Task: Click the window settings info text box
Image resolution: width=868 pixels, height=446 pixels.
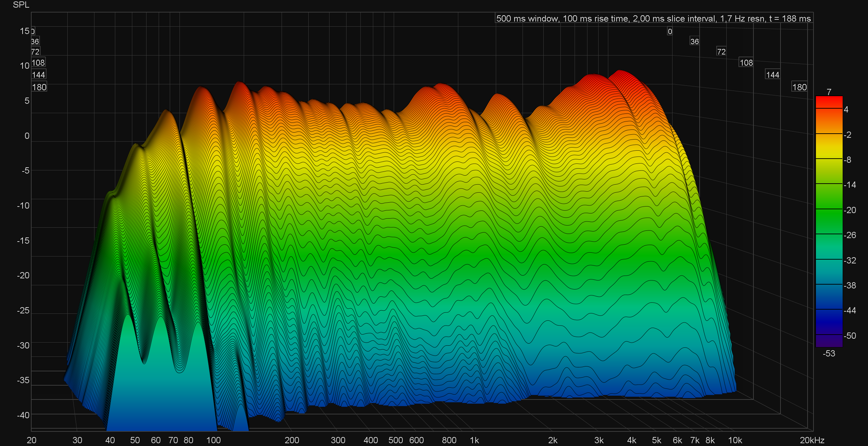Action: (653, 18)
